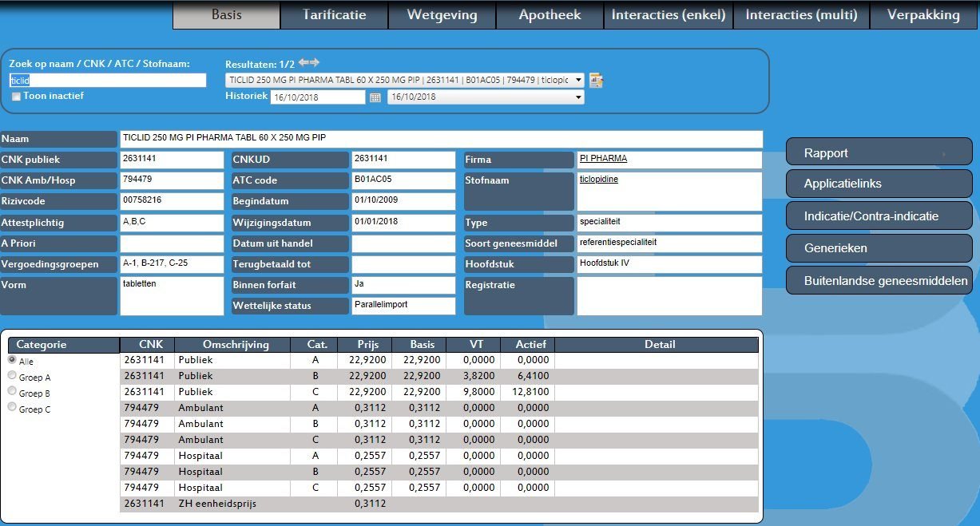
Task: Choose the Alle category radio button
Action: point(12,360)
